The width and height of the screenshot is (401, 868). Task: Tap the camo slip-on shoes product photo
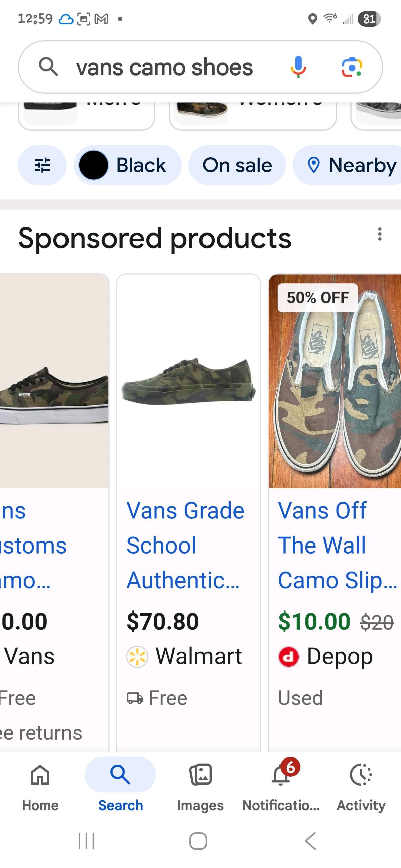pos(334,386)
